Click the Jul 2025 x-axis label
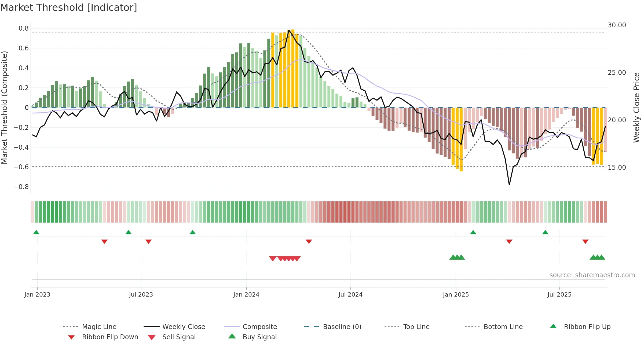Screen dimensions: 644x362 pyautogui.click(x=559, y=294)
